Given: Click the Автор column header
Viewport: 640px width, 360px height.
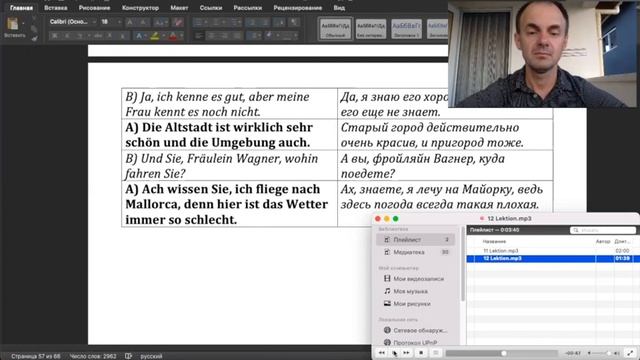Looking at the screenshot, I should [603, 242].
